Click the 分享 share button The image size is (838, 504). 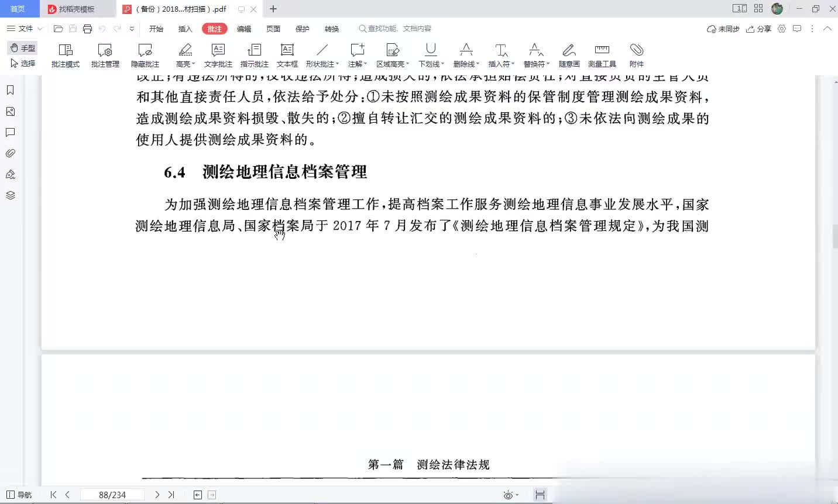click(758, 29)
